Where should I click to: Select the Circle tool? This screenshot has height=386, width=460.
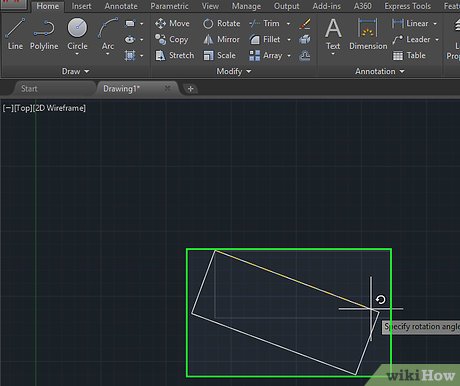click(77, 33)
